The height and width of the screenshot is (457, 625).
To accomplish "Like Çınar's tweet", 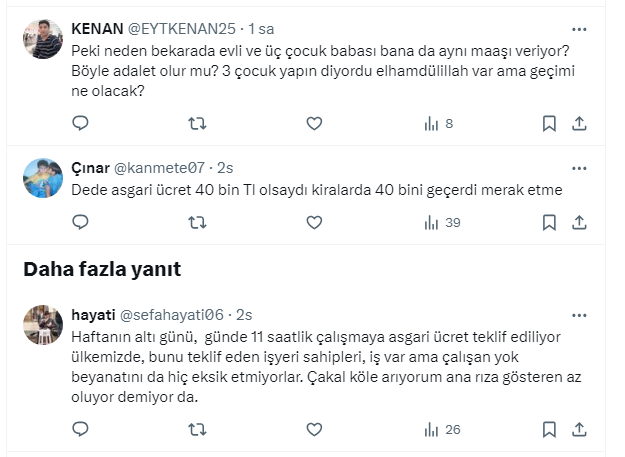I will coord(314,222).
